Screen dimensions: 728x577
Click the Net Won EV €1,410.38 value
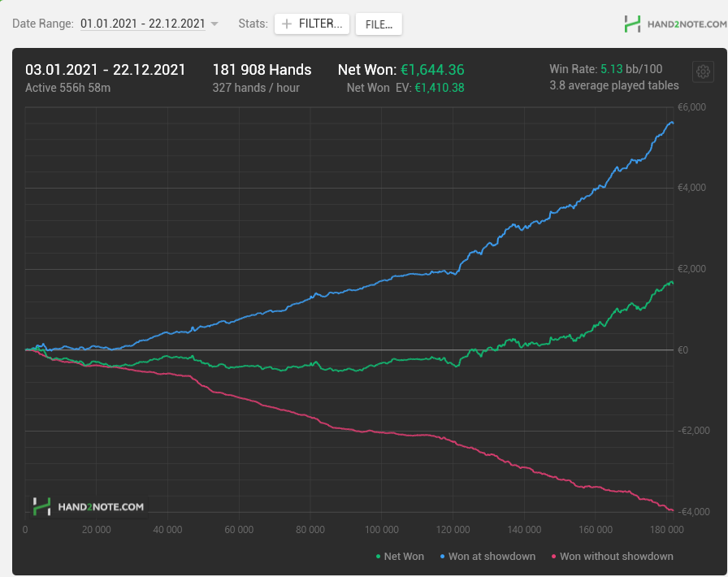(440, 88)
